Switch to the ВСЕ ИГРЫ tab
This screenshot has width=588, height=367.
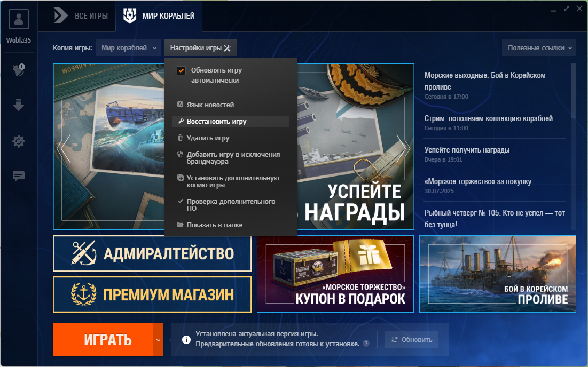(81, 16)
